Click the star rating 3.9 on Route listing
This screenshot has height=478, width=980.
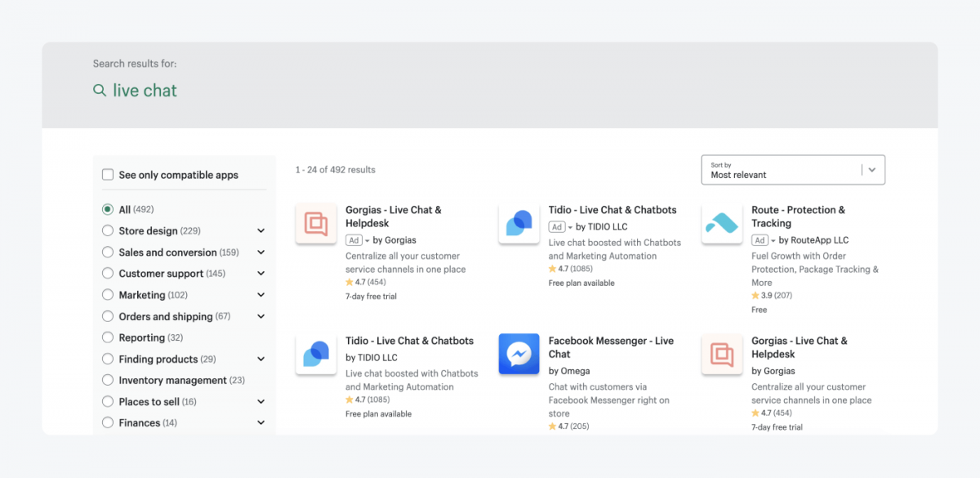click(772, 296)
